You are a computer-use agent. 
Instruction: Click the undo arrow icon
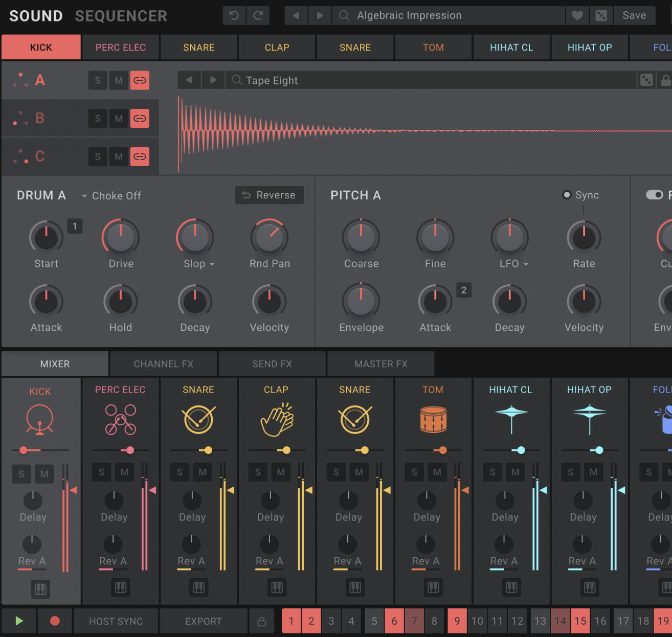pyautogui.click(x=234, y=16)
